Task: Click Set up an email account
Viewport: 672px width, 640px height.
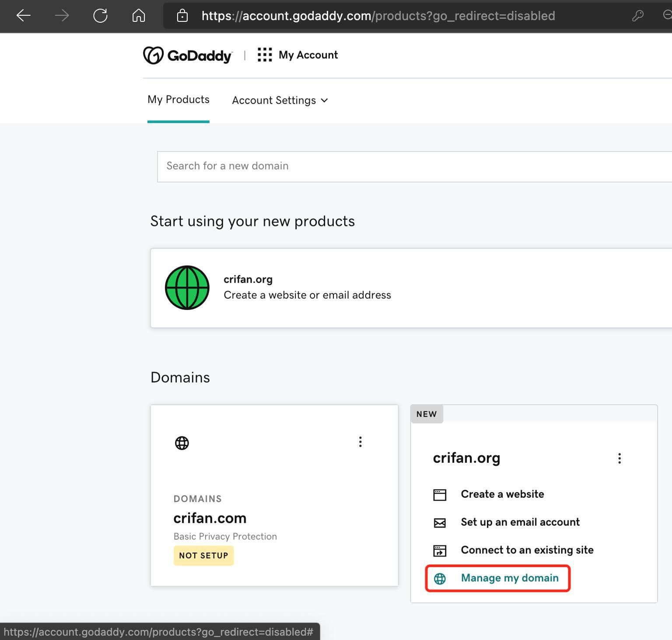Action: pos(520,522)
